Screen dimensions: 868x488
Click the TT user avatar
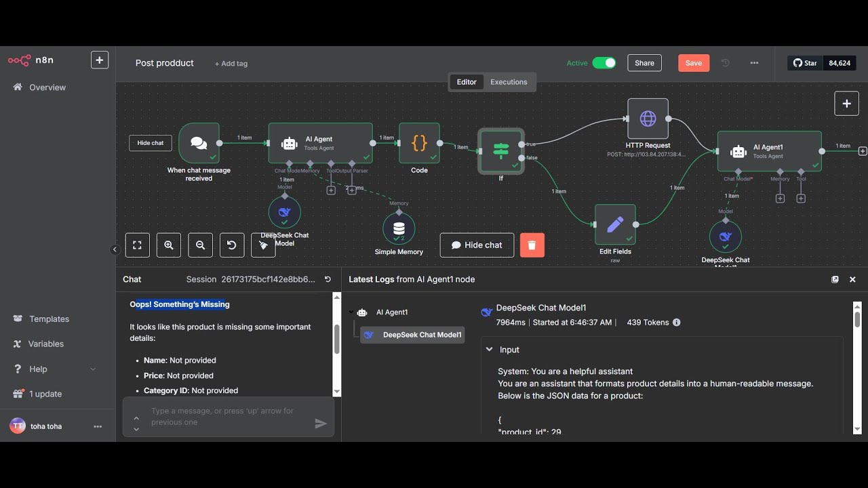(x=18, y=426)
